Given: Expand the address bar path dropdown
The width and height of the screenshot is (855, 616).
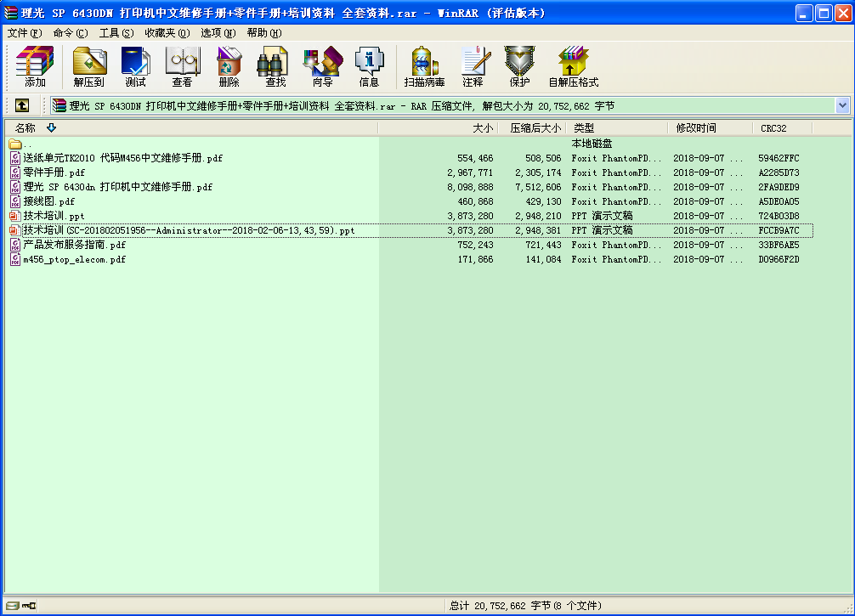Looking at the screenshot, I should coord(842,105).
